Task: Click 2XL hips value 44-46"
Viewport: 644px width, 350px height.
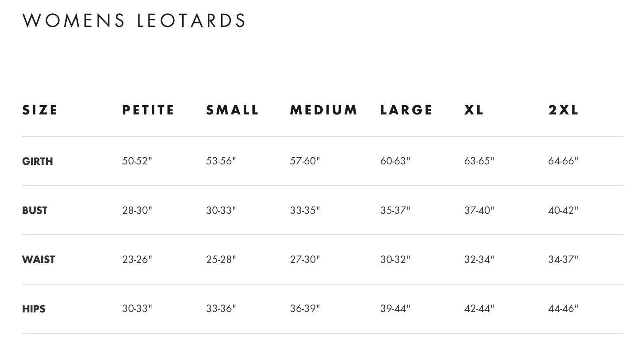Action: coord(563,308)
